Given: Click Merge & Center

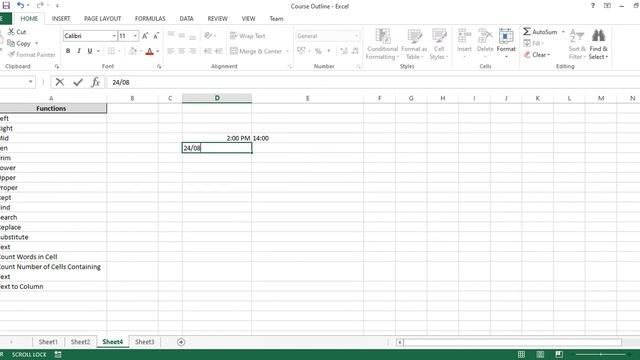Looking at the screenshot, I should (x=256, y=51).
